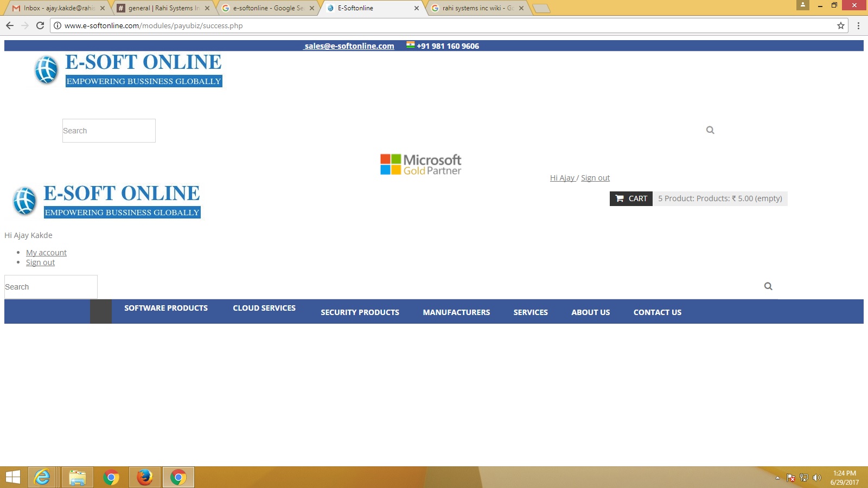Click the top E-Soft Online globe logo

(x=46, y=70)
